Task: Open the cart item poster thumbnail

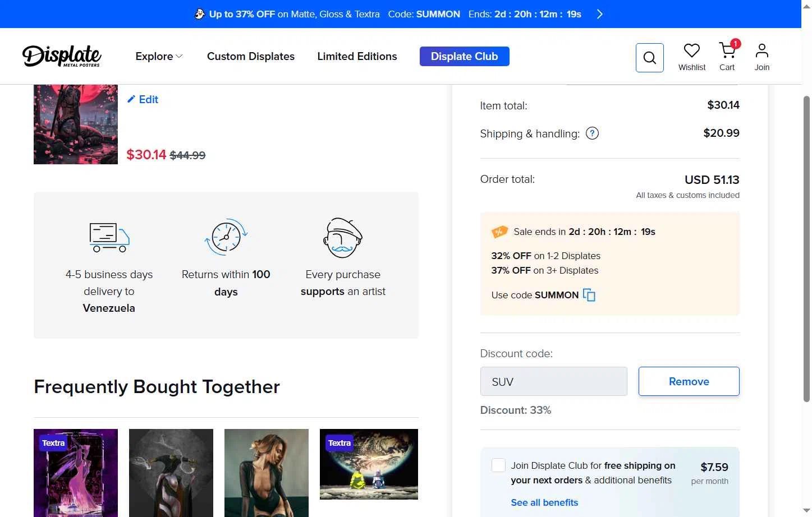Action: (x=76, y=124)
